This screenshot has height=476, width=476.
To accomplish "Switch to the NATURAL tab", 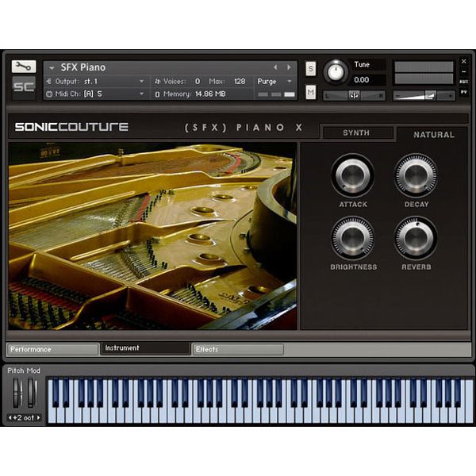I will pos(433,135).
